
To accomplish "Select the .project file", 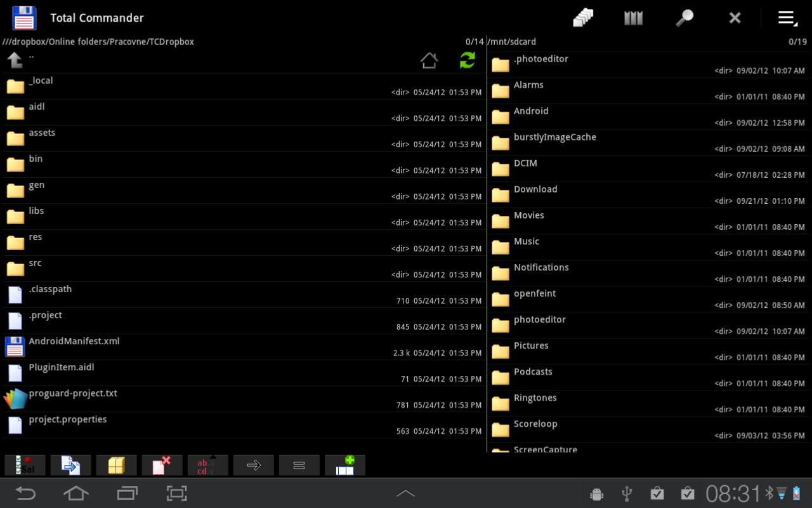I will pyautogui.click(x=244, y=321).
